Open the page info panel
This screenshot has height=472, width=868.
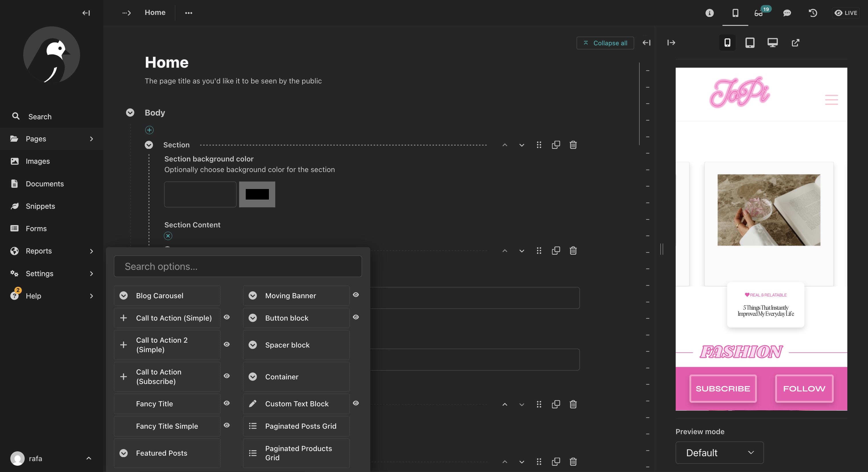click(709, 13)
